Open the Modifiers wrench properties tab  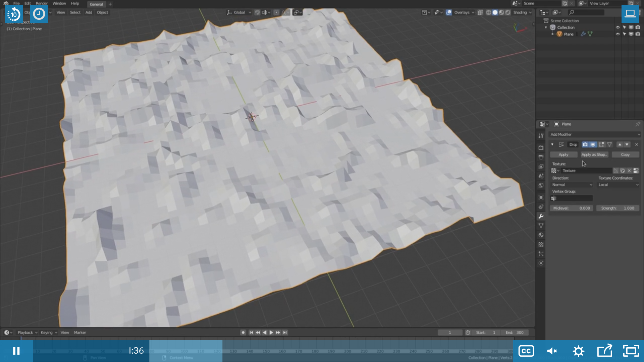(541, 216)
